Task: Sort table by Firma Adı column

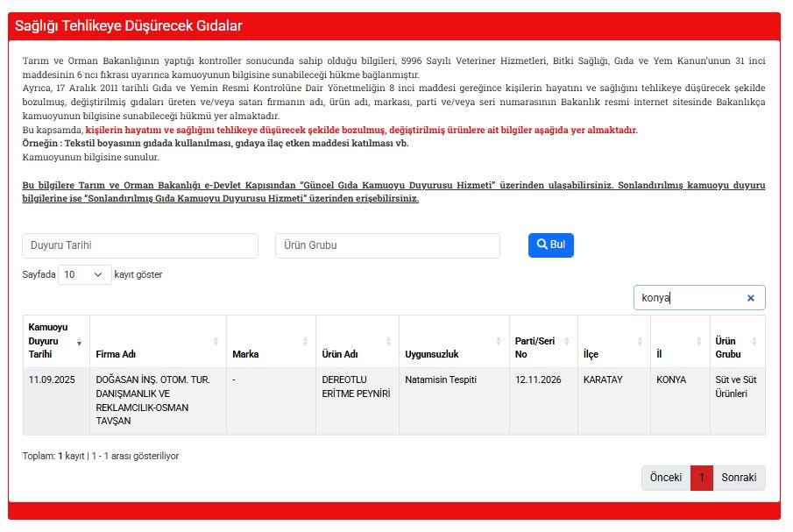Action: 157,354
